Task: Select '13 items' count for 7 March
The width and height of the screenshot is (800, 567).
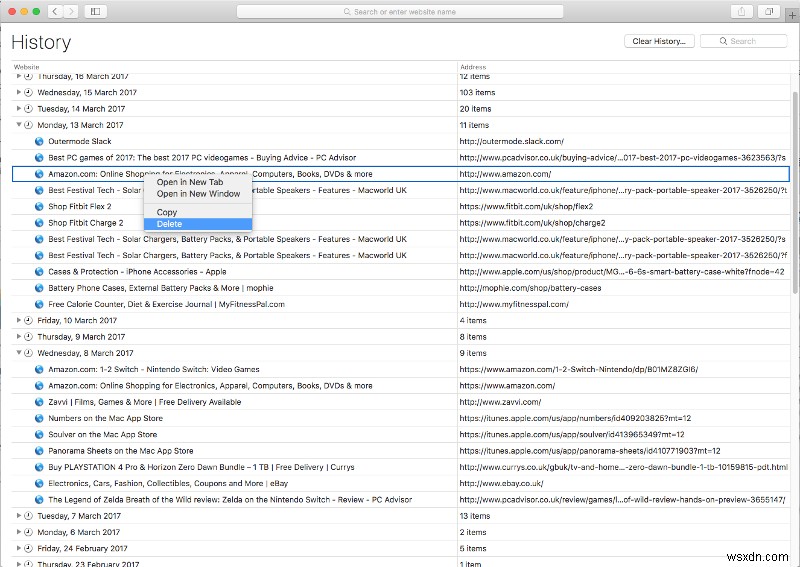Action: click(474, 516)
